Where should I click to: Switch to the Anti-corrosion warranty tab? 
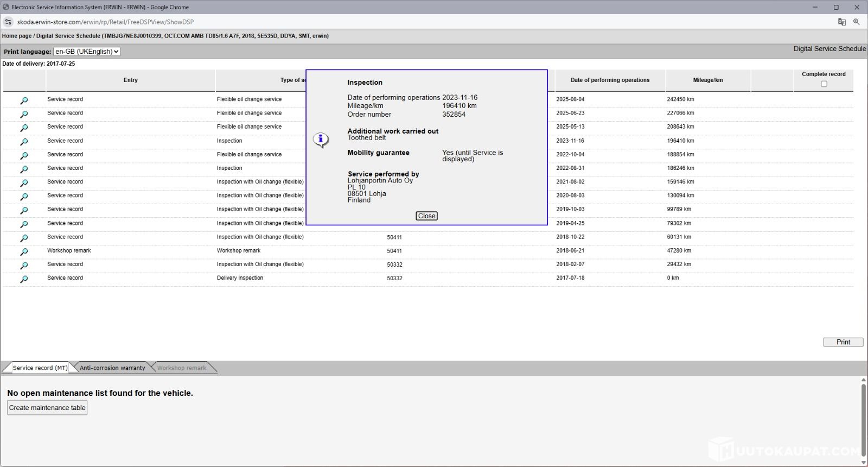(112, 368)
